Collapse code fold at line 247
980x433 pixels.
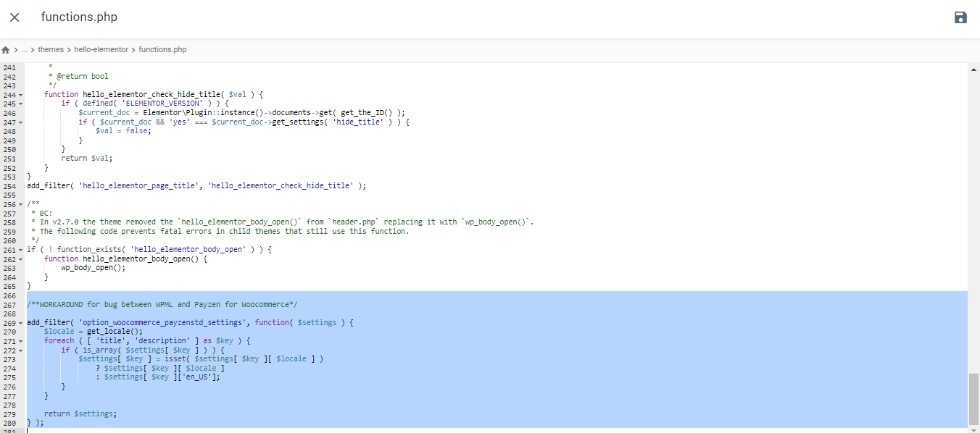[21, 122]
